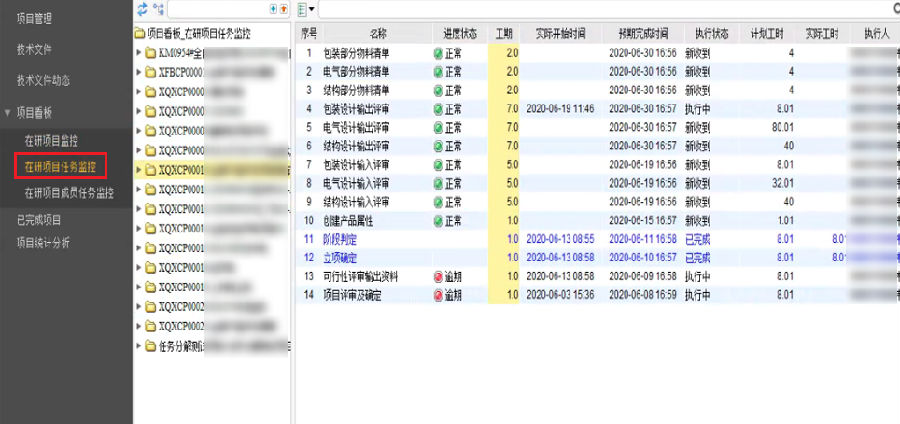The height and width of the screenshot is (424, 900).
Task: Click green status icon for 结构设计输入评审
Action: click(438, 202)
